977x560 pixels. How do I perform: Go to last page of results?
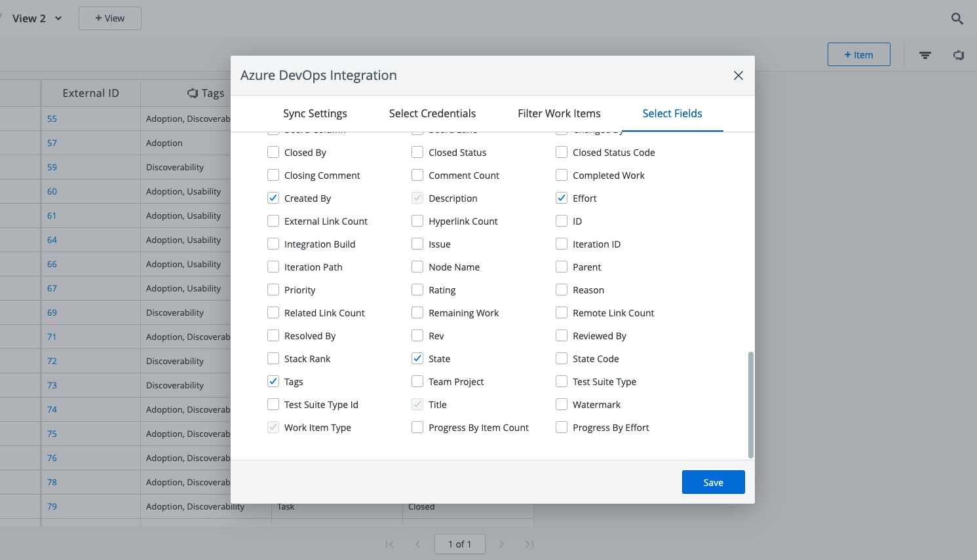[x=529, y=544]
